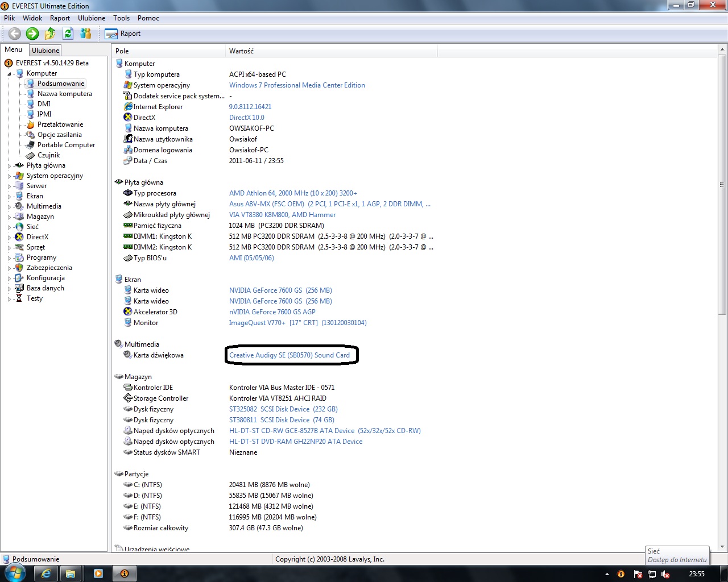The image size is (728, 582).
Task: Open Windows 7 Professional Media Center Edition link
Action: point(297,85)
